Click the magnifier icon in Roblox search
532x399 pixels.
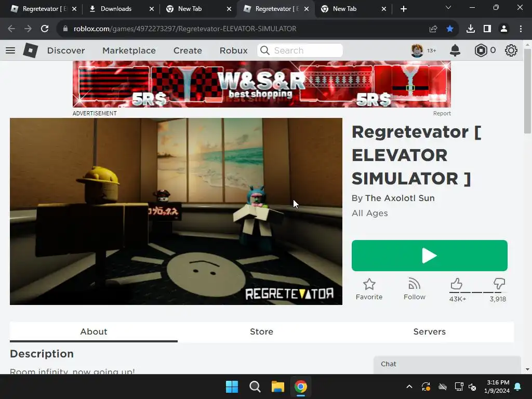(265, 50)
